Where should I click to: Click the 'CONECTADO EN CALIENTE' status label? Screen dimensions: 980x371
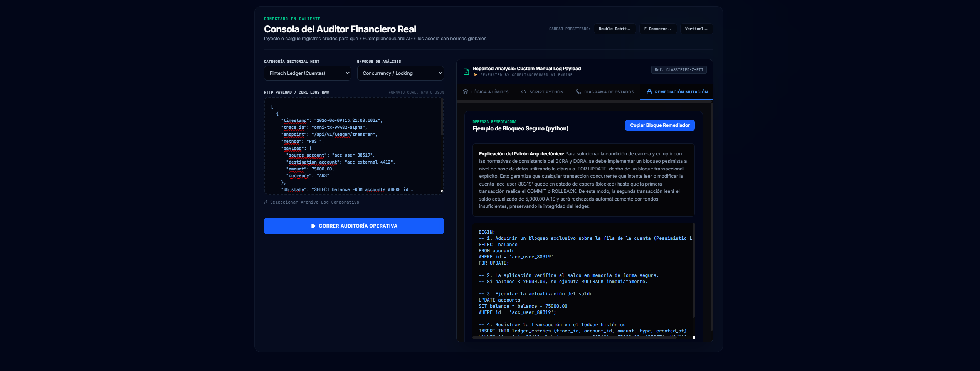[292, 19]
